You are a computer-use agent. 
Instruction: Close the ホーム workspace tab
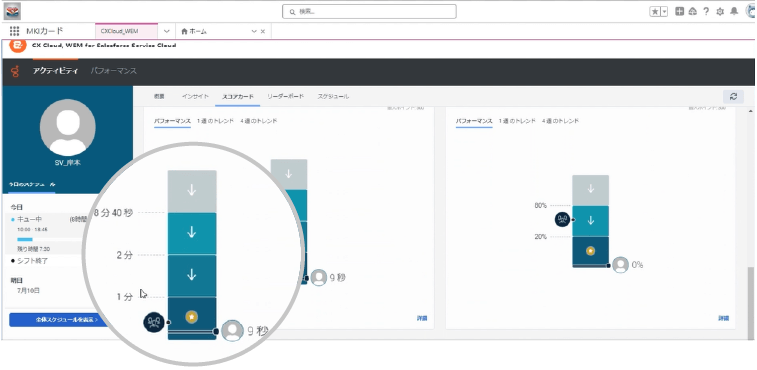click(x=263, y=31)
